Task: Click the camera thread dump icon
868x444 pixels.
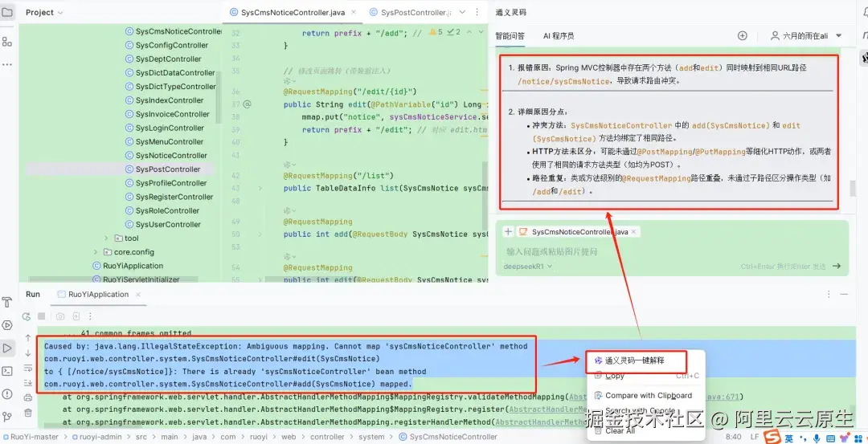Action: tap(60, 316)
